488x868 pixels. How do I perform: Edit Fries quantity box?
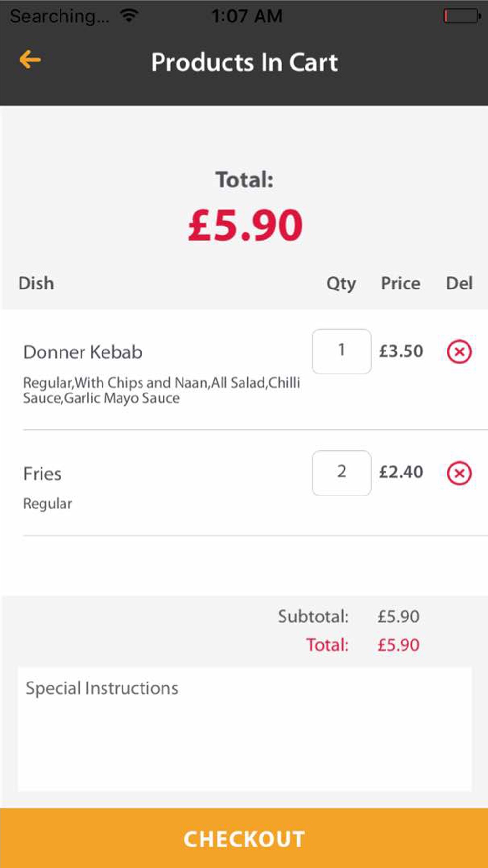342,473
